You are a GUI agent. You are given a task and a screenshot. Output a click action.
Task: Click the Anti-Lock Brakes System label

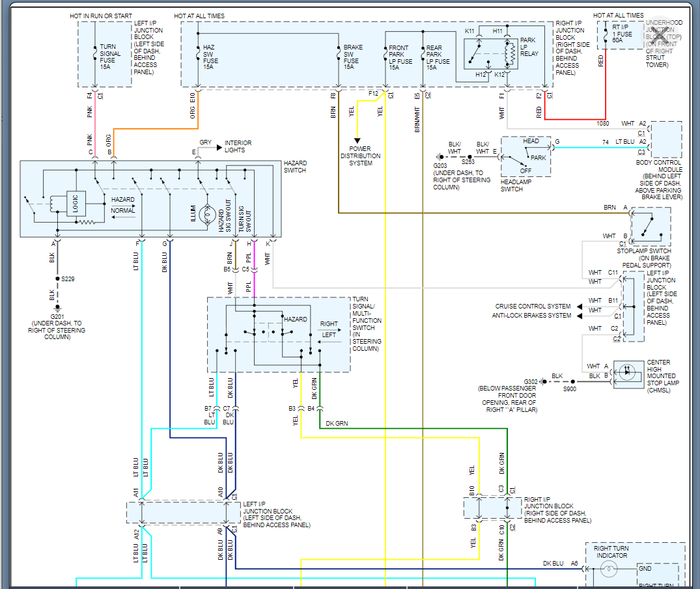pos(531,315)
